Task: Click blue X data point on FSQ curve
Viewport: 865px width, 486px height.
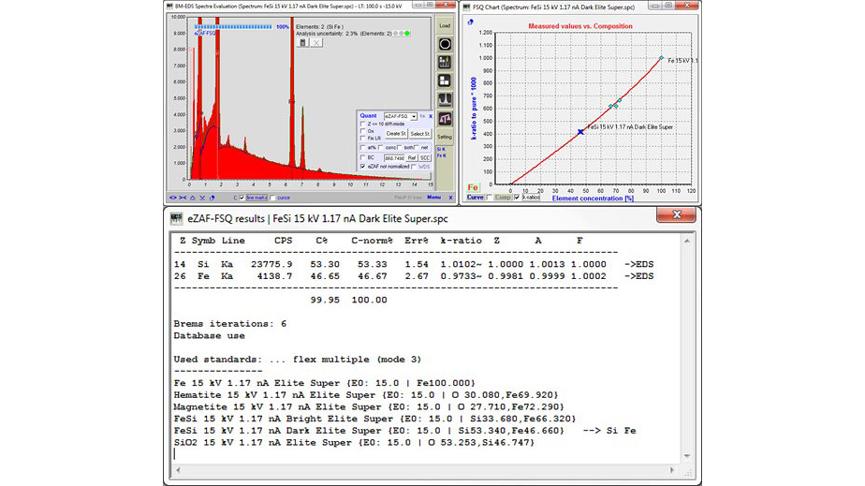Action: tap(580, 132)
